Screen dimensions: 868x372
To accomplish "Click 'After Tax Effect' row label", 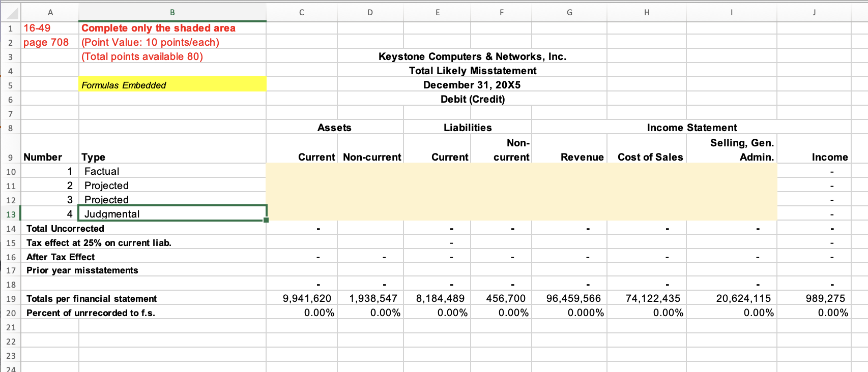I will 61,257.
